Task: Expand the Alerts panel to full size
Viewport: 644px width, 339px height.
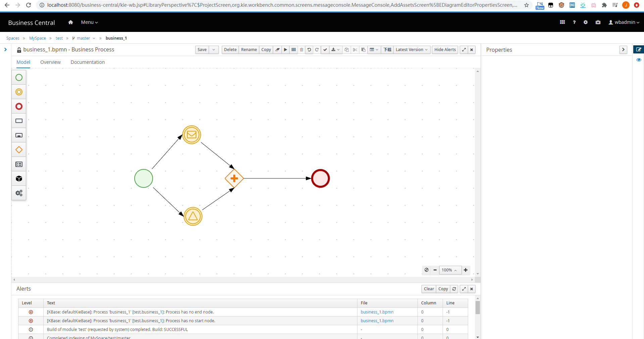Action: (464, 289)
